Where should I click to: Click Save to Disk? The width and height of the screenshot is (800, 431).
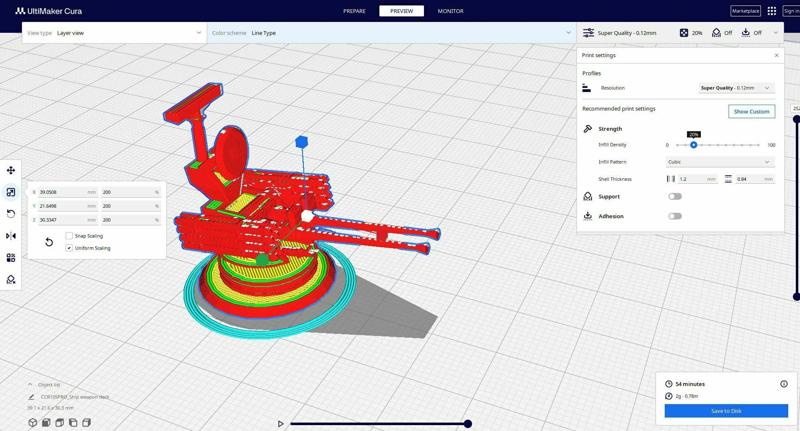(726, 411)
